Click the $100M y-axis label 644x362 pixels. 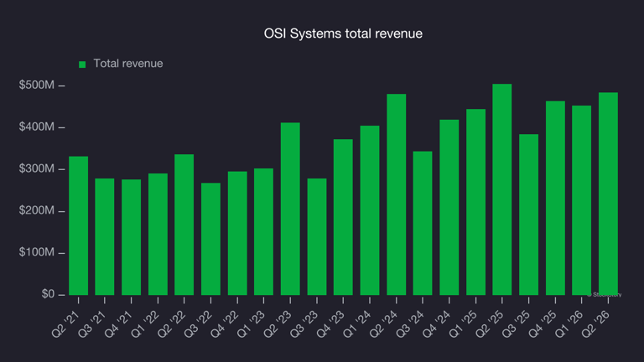click(x=37, y=252)
